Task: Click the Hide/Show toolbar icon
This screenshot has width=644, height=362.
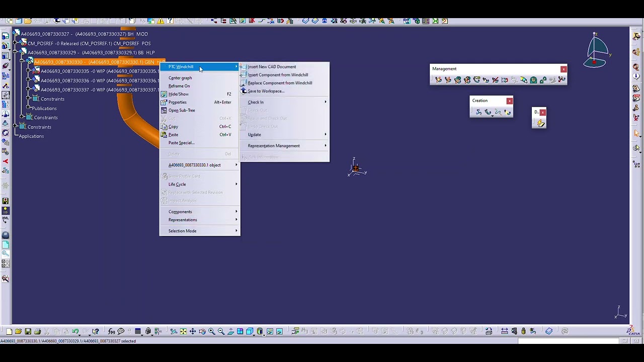Action: point(270,331)
